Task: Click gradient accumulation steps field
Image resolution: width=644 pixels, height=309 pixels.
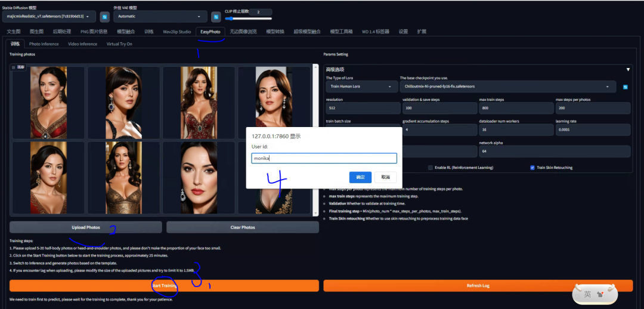Action: (439, 129)
